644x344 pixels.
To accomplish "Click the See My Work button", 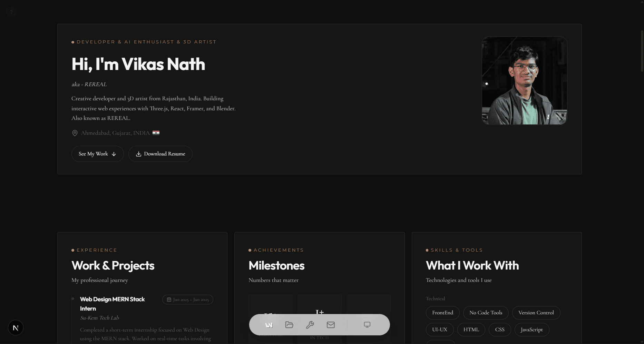I will [98, 154].
